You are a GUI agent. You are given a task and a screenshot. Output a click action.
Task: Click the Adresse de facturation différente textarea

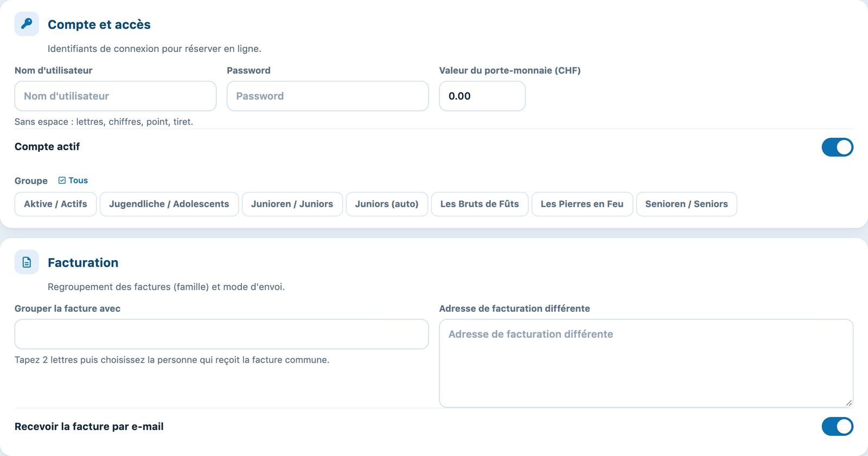coord(646,363)
